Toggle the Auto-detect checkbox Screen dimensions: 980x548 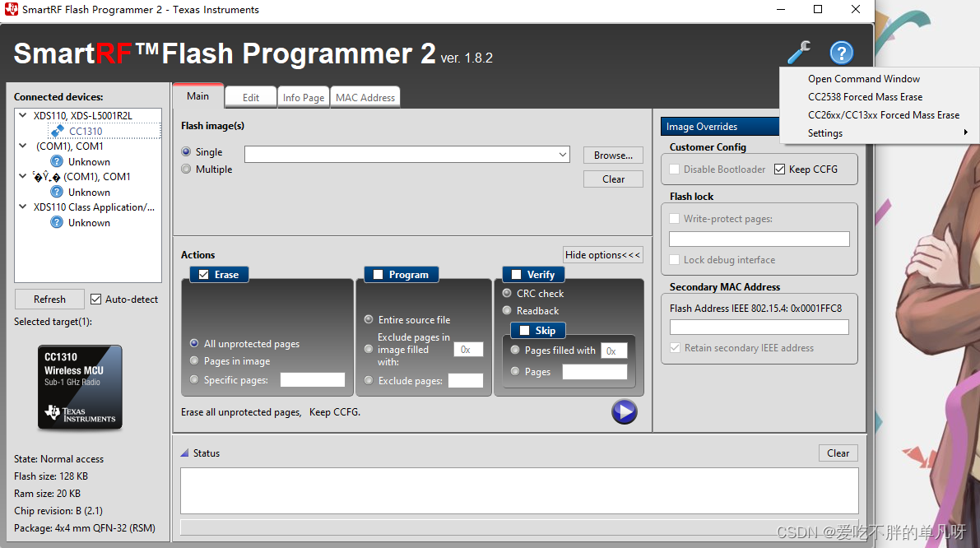click(x=95, y=300)
